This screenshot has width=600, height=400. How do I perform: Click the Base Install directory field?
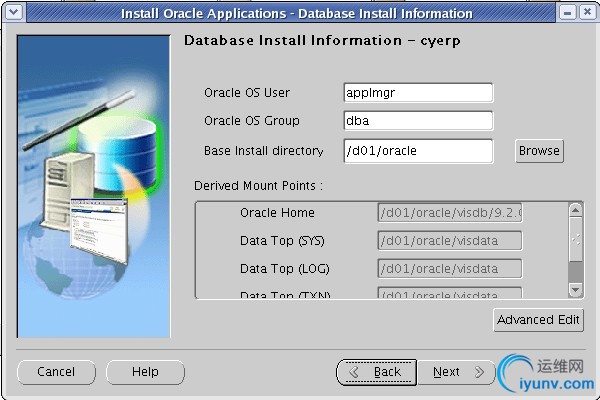418,151
